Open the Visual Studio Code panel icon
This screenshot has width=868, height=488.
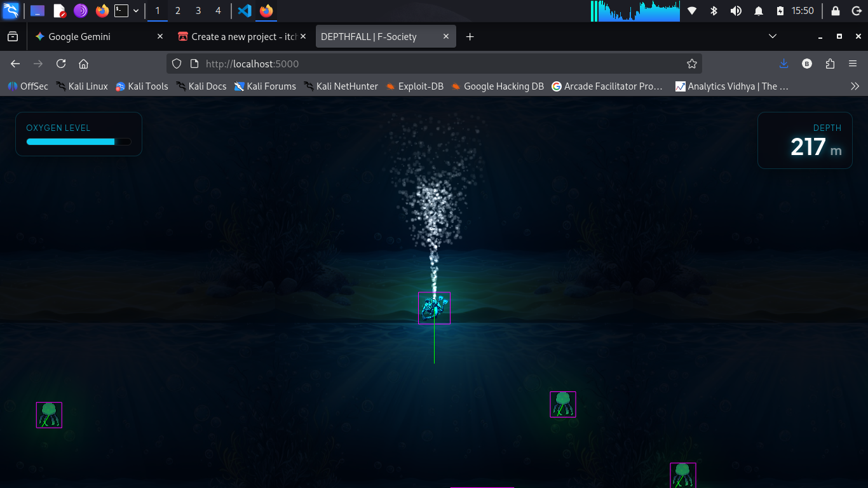(x=245, y=11)
